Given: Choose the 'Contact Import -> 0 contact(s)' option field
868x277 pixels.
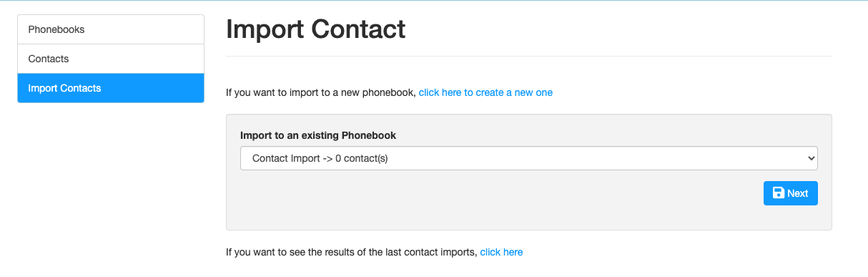Looking at the screenshot, I should tap(529, 158).
